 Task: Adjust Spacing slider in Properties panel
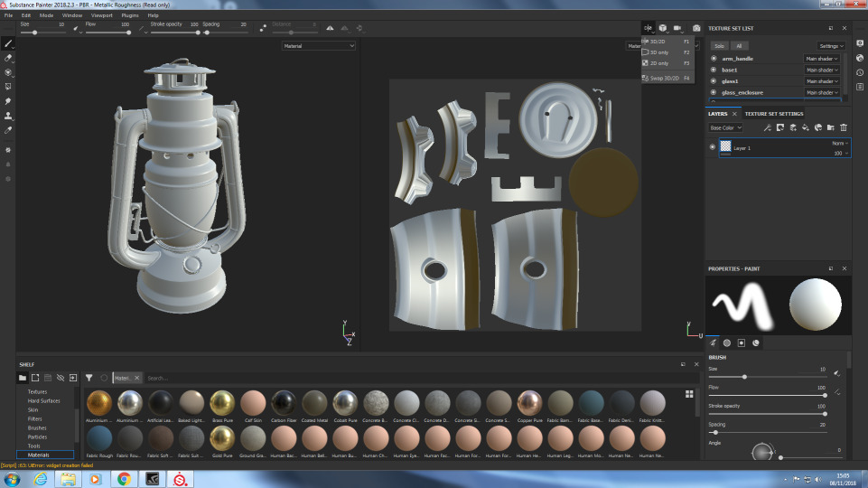point(767,432)
